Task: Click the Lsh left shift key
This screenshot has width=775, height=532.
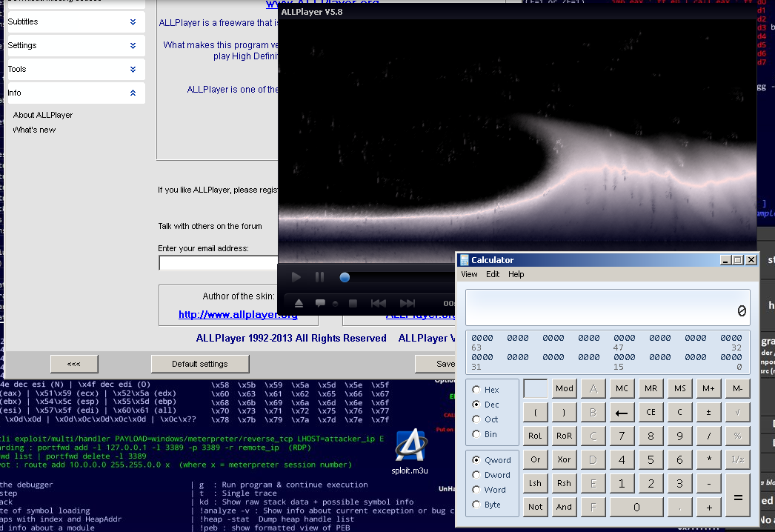Action: tap(535, 483)
